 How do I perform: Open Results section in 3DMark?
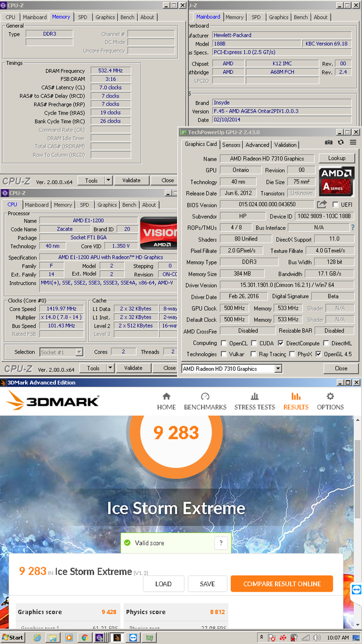tap(295, 401)
